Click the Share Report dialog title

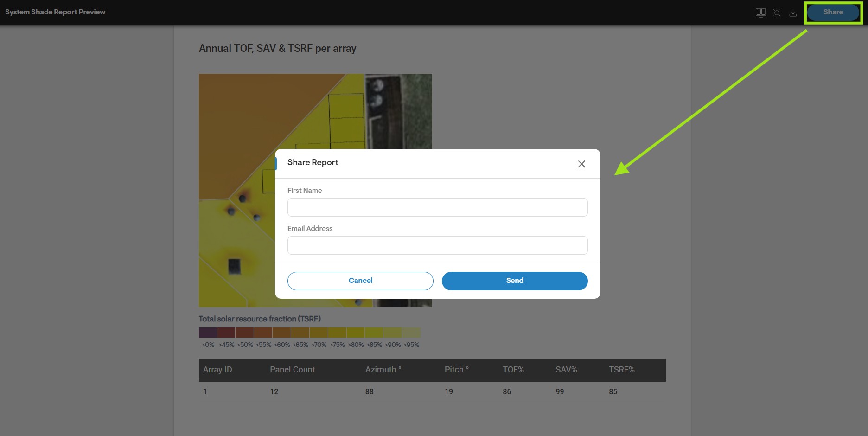[313, 162]
